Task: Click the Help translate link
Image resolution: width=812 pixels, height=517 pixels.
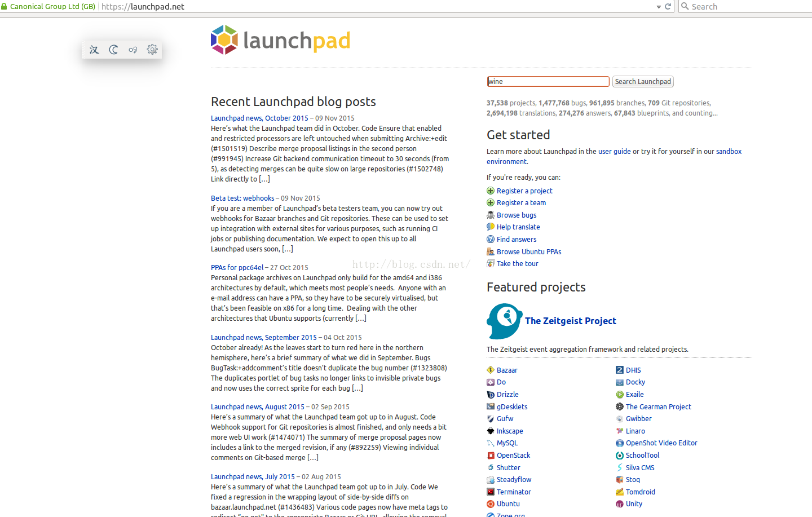Action: 518,227
